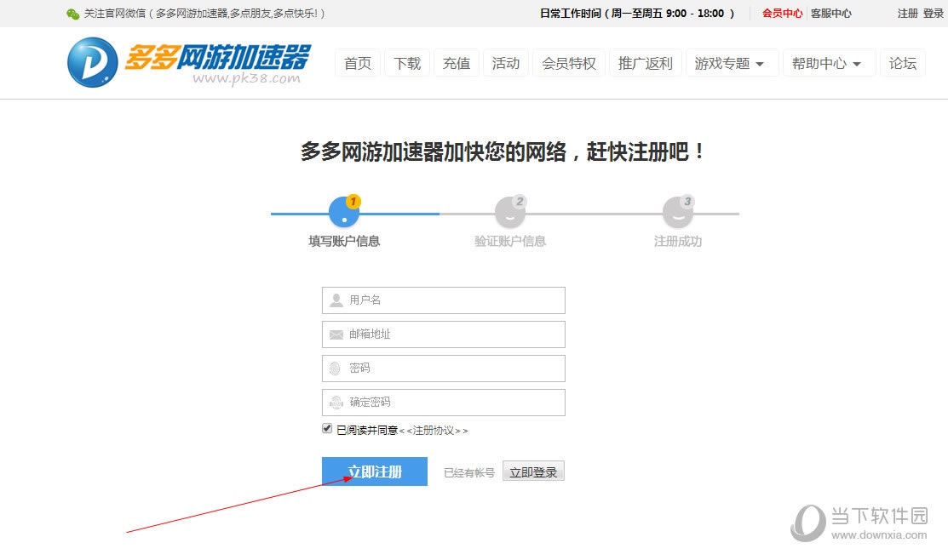Click step 2 验证账户信息 circle icon
This screenshot has width=948, height=560.
(x=510, y=211)
